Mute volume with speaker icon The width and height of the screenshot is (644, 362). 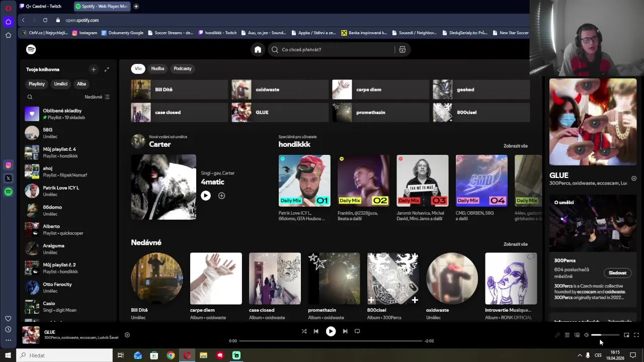coord(587,335)
